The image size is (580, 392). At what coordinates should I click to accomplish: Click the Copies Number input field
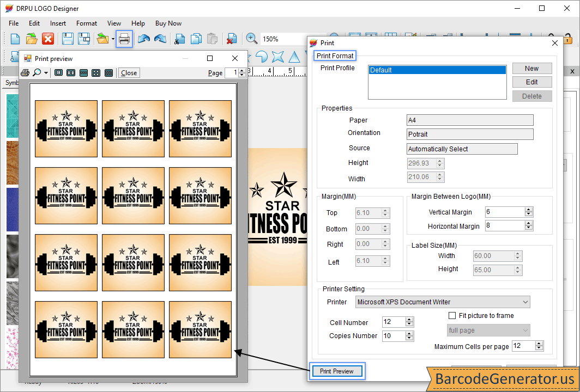(x=394, y=336)
